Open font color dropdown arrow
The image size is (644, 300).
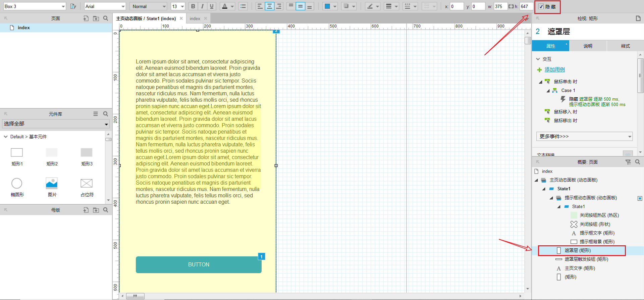point(232,6)
